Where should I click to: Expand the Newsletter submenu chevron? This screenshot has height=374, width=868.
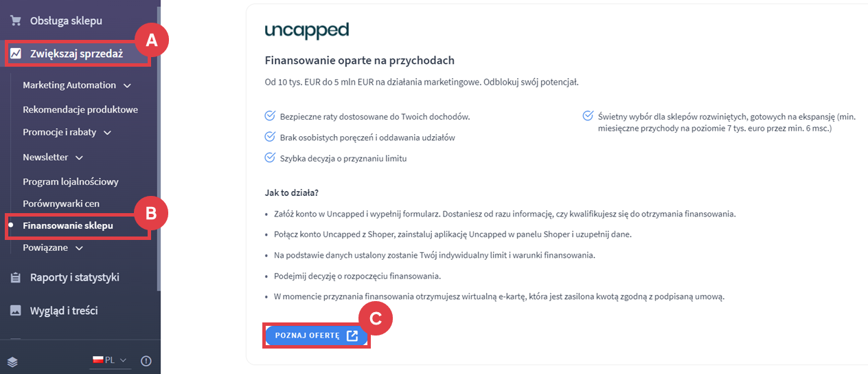coord(79,157)
